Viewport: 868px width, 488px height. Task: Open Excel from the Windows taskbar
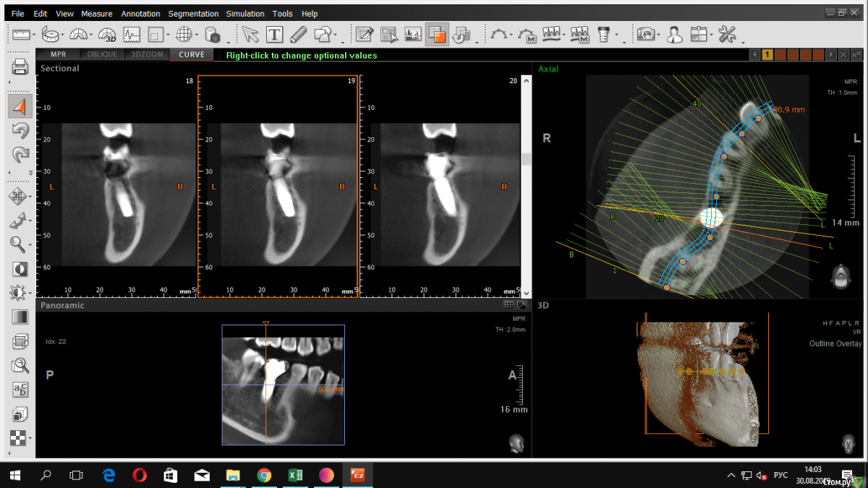[x=295, y=475]
